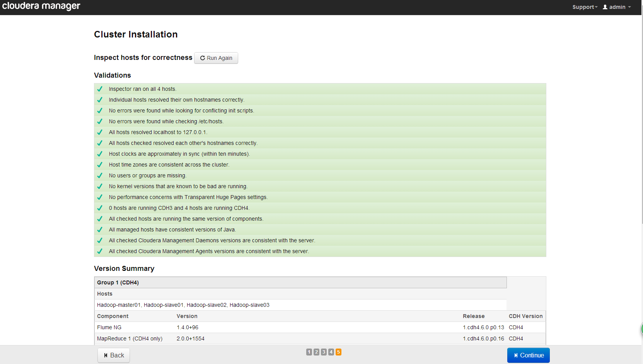643x364 pixels.
Task: Click checkmark for time zones consistent
Action: [x=100, y=165]
